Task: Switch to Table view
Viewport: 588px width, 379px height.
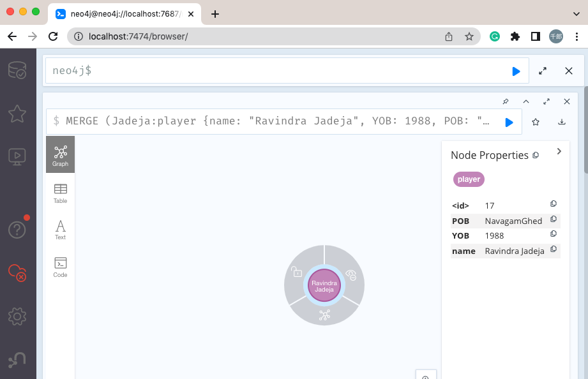Action: [x=61, y=194]
